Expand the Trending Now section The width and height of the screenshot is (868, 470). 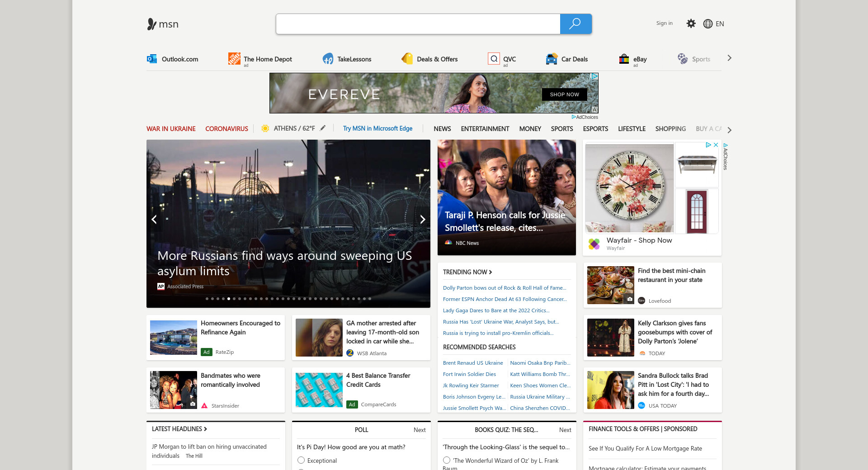[467, 272]
